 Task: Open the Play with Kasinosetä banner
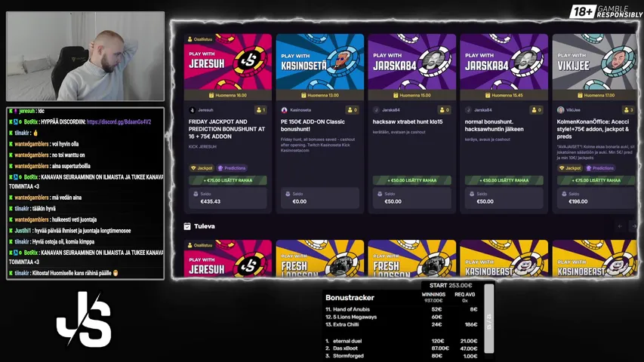click(319, 62)
